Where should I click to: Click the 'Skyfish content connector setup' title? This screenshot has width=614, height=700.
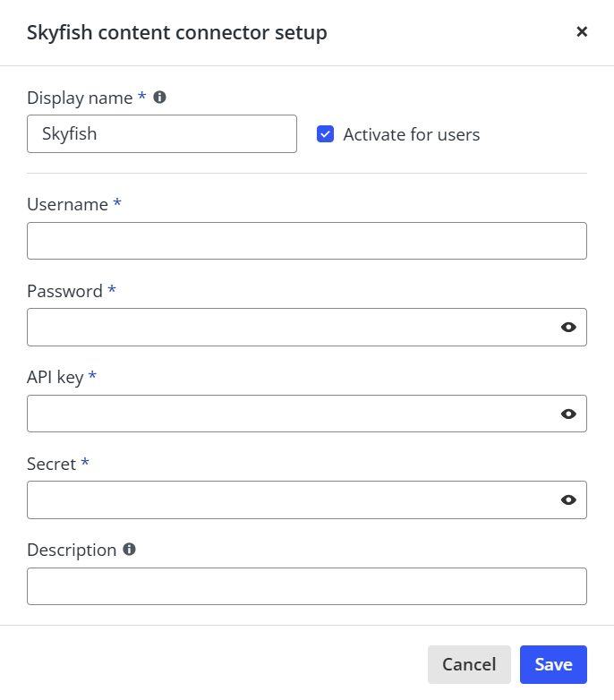tap(176, 32)
